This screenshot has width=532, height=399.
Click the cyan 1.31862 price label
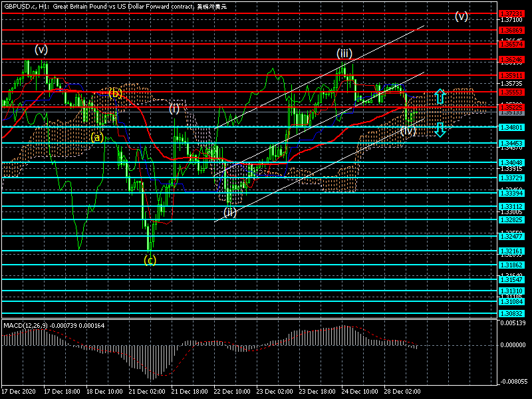(x=511, y=265)
